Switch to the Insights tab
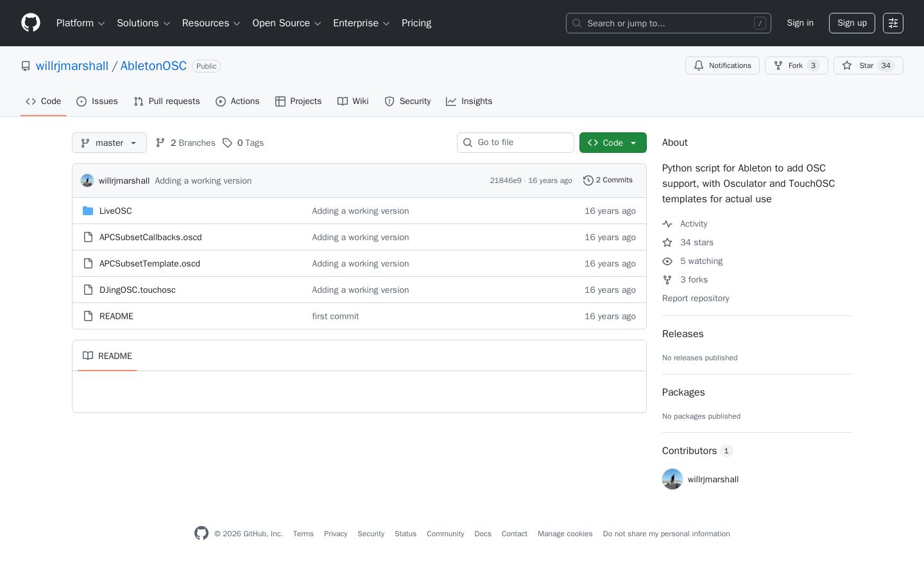924x578 pixels. pyautogui.click(x=469, y=101)
